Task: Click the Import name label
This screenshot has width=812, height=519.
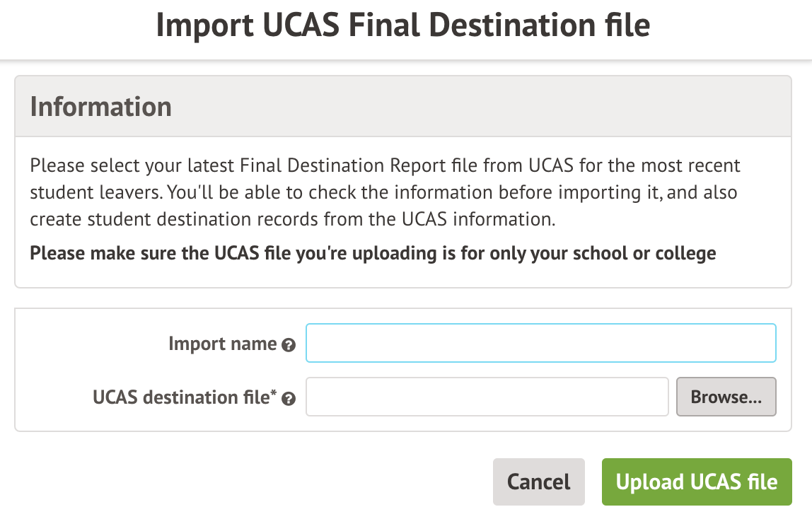Action: pyautogui.click(x=222, y=344)
